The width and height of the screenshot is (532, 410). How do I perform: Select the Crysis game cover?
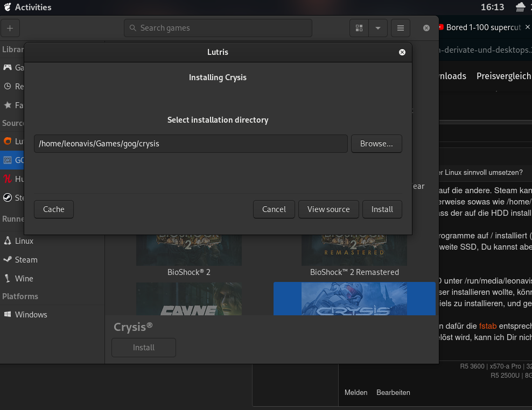354,299
